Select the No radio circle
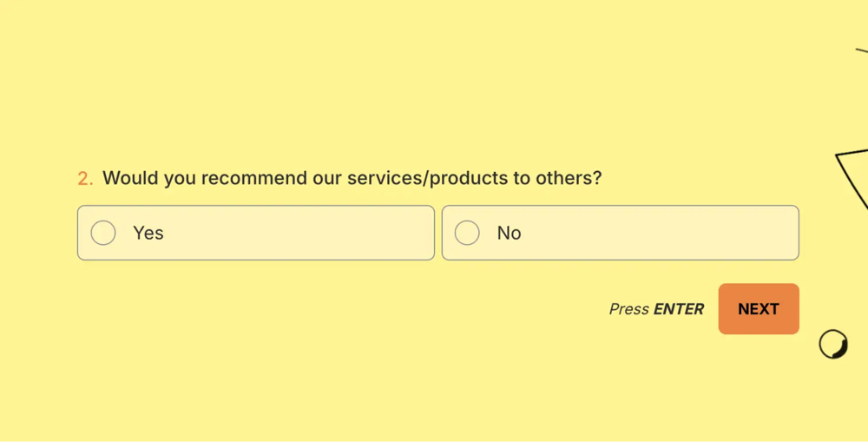Image resolution: width=868 pixels, height=442 pixels. tap(467, 233)
